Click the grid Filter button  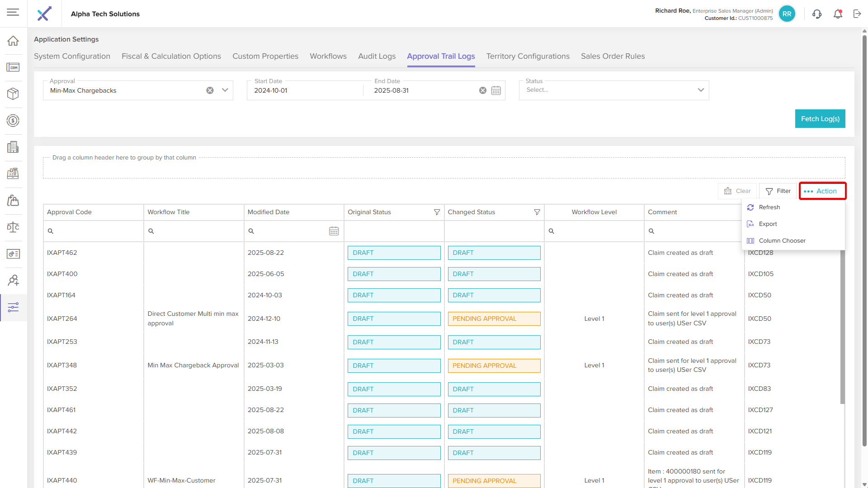point(778,191)
